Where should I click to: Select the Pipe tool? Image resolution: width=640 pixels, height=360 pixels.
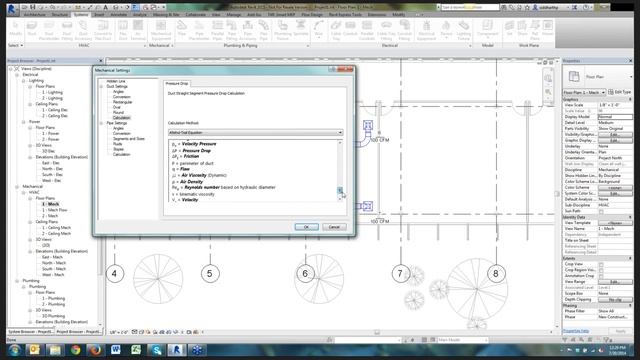pyautogui.click(x=182, y=29)
